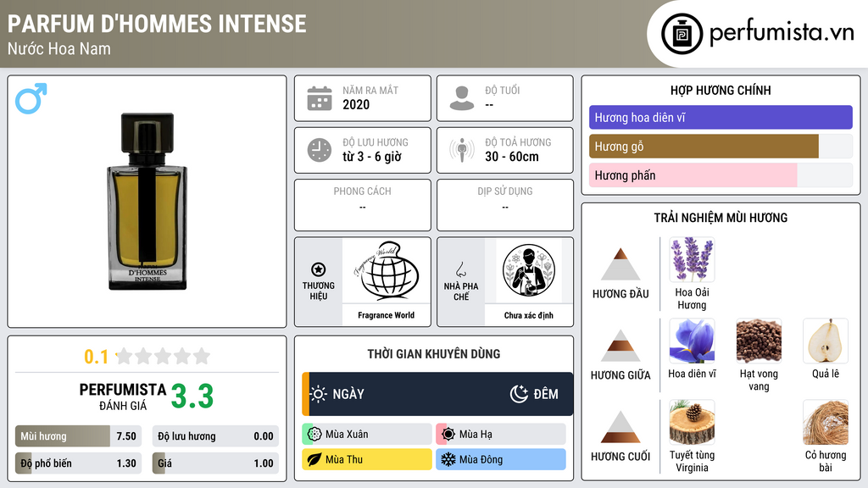This screenshot has width=868, height=488.
Task: Click the Độ phổ biến 1.30 rating bar
Action: [x=79, y=463]
